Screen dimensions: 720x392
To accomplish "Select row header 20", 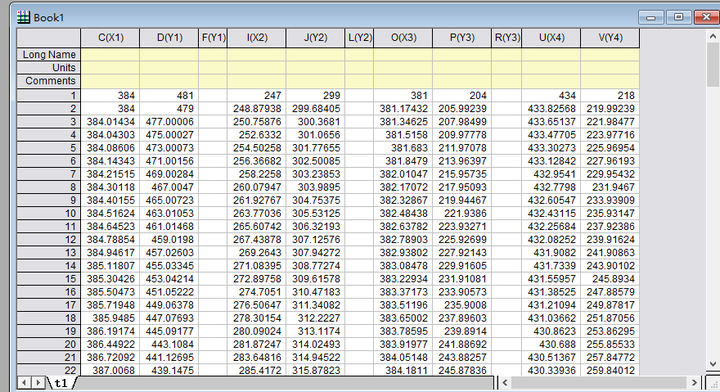I will (49, 344).
